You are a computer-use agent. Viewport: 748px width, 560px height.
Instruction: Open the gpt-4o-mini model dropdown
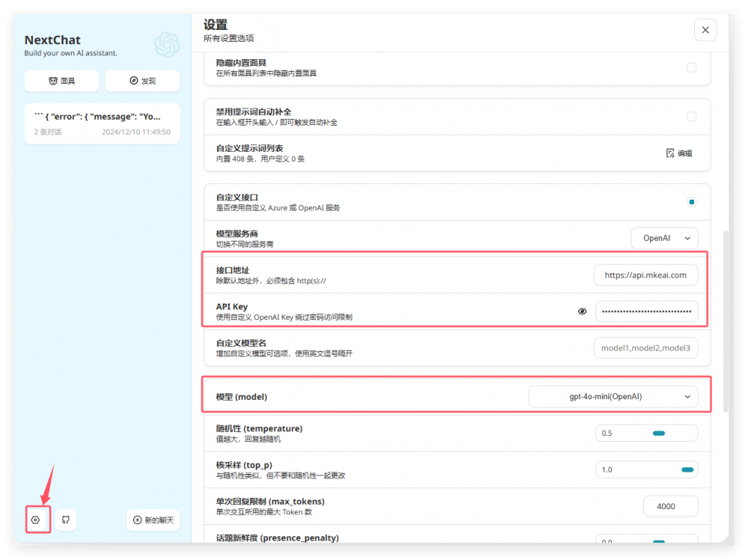pos(613,397)
